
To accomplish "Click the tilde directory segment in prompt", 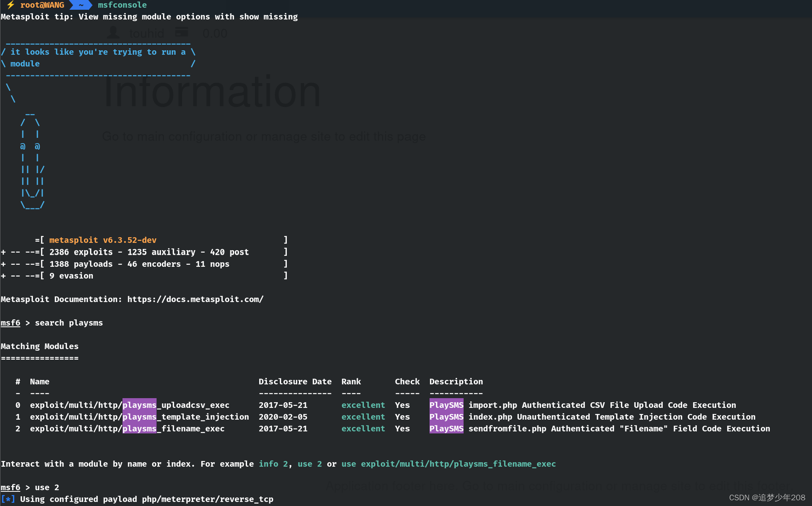I will [x=81, y=5].
